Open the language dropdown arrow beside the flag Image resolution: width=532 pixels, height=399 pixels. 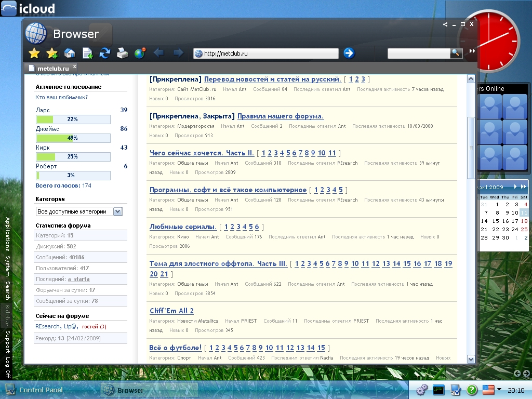[x=499, y=389]
